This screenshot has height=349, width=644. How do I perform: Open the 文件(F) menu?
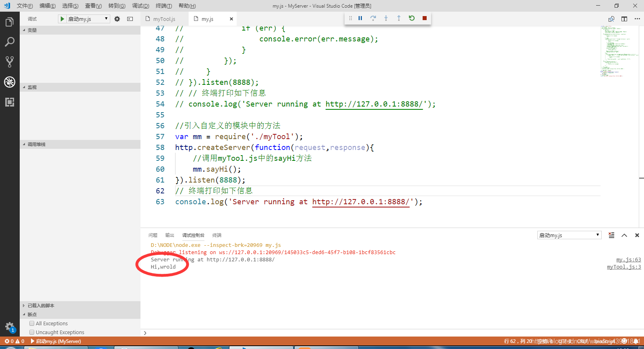coord(25,6)
